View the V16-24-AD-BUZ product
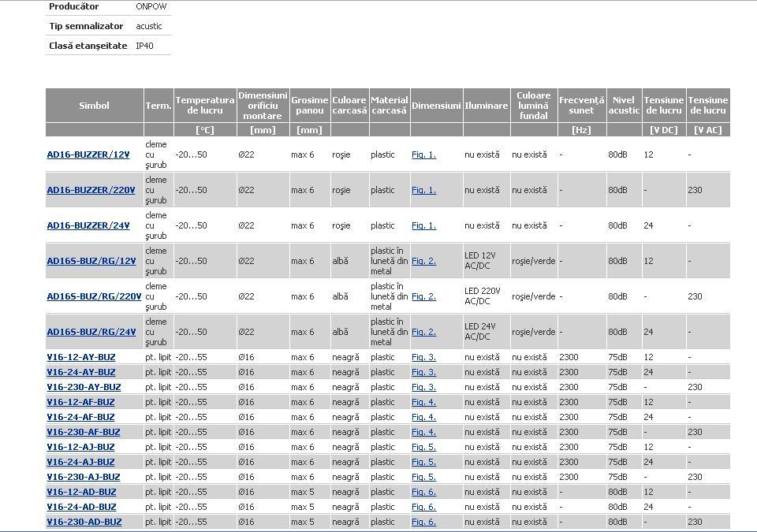757x532 pixels. [x=81, y=507]
